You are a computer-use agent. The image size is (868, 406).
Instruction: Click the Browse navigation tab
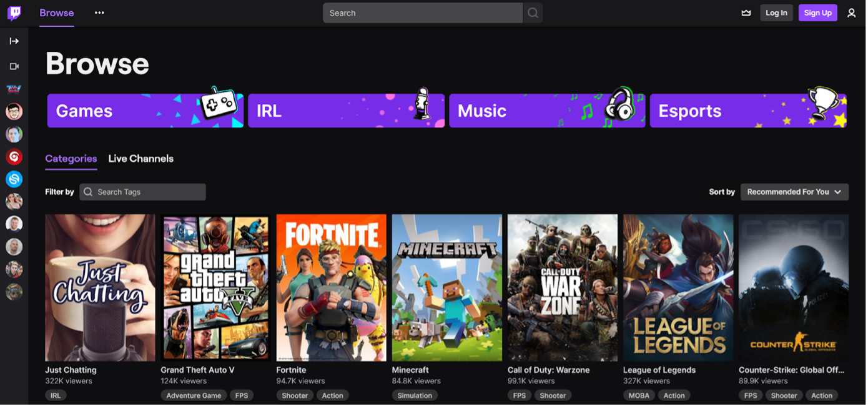coord(57,13)
